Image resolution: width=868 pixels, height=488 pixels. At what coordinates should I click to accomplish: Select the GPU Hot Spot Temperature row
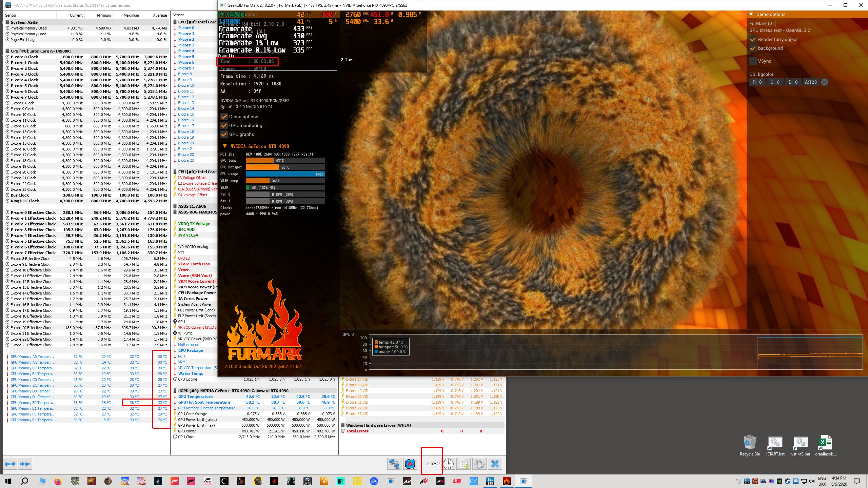click(x=254, y=402)
